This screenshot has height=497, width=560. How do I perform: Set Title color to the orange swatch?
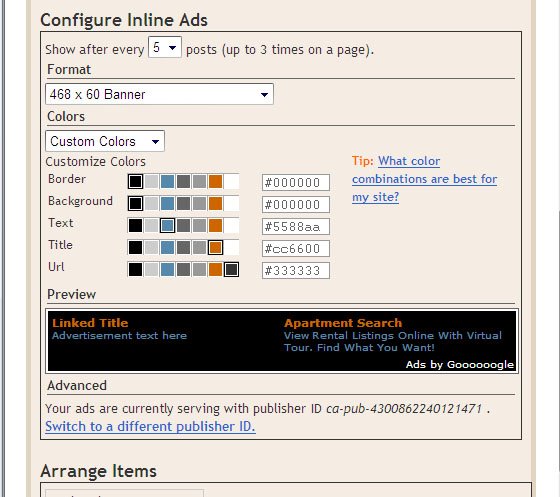coord(215,247)
